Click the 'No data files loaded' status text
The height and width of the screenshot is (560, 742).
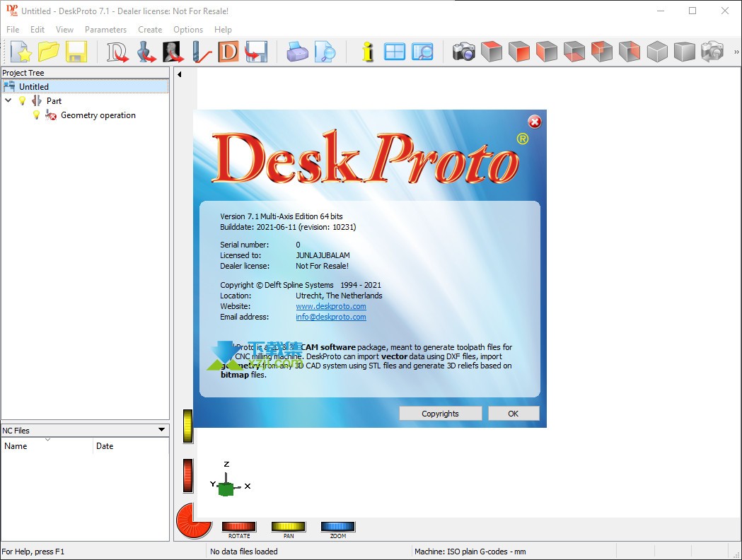[244, 552]
